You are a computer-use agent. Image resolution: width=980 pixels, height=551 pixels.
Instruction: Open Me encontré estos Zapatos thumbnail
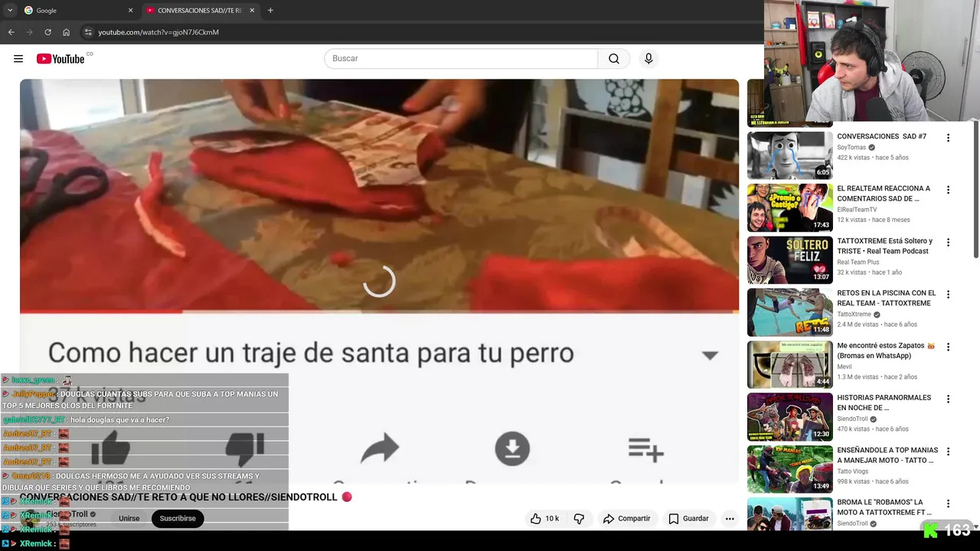[x=789, y=365]
